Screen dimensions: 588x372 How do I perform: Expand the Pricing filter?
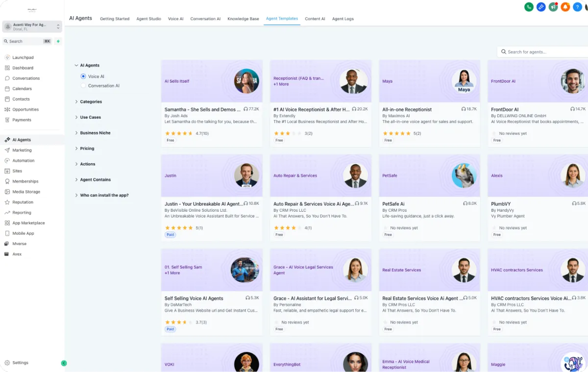point(76,149)
